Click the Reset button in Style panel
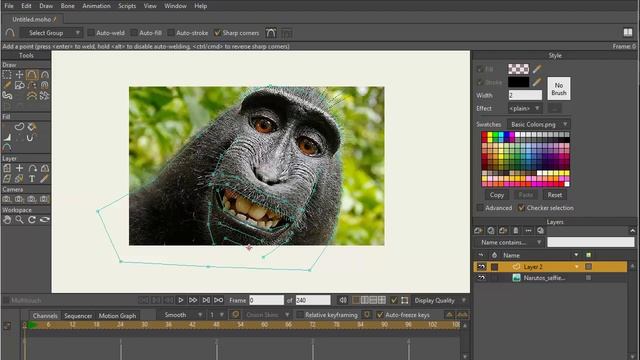Screen dimensions: 640x360 (x=555, y=195)
